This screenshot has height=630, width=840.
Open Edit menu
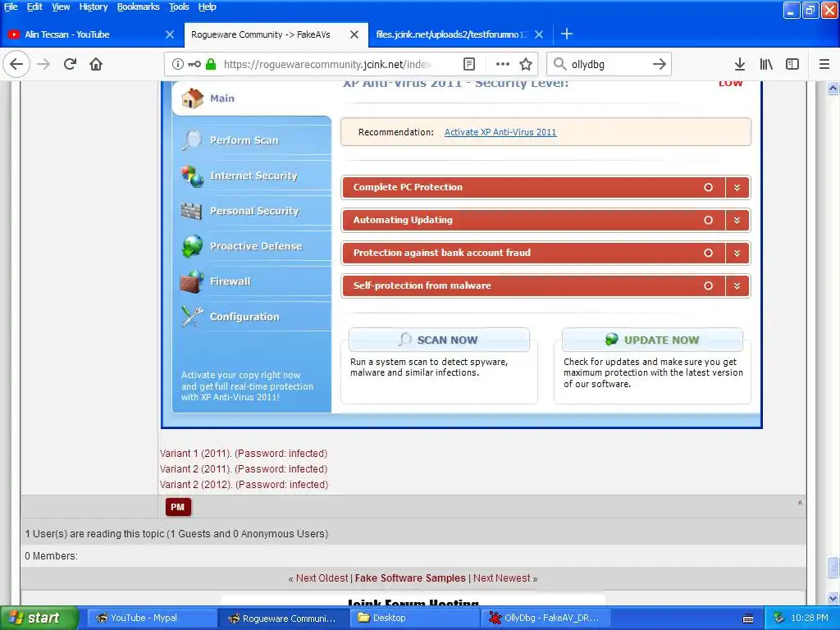(34, 7)
